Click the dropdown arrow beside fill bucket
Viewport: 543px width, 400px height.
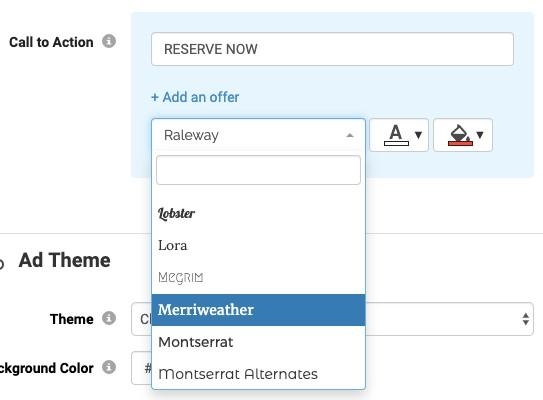click(x=480, y=135)
